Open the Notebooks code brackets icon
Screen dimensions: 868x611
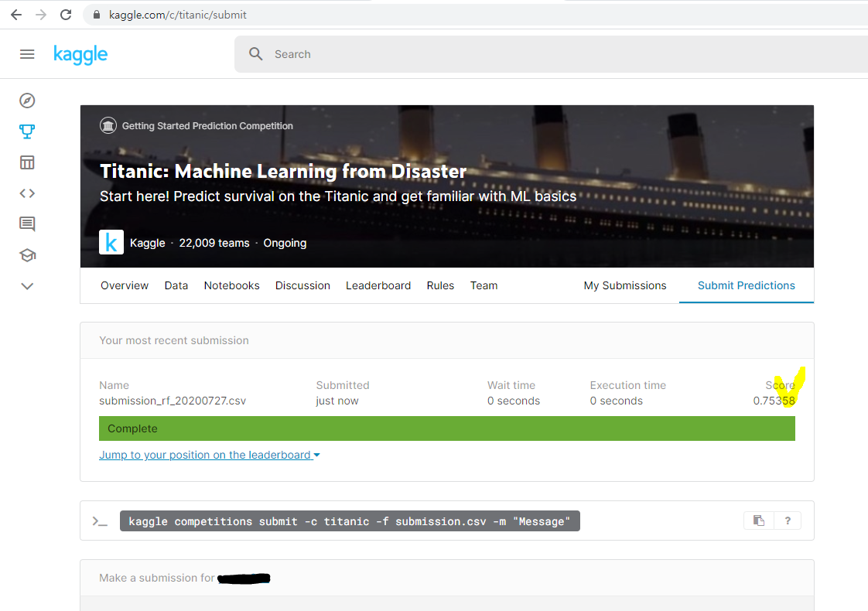tap(27, 193)
